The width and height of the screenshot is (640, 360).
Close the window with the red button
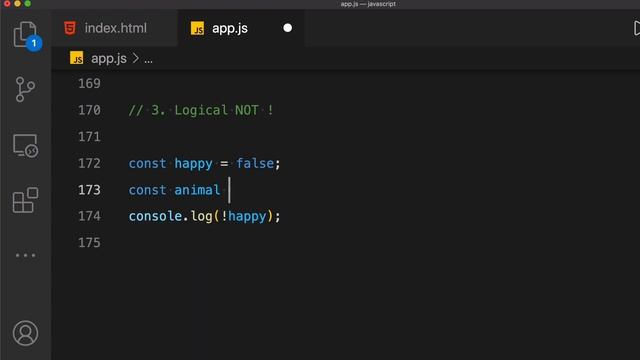[7, 3]
